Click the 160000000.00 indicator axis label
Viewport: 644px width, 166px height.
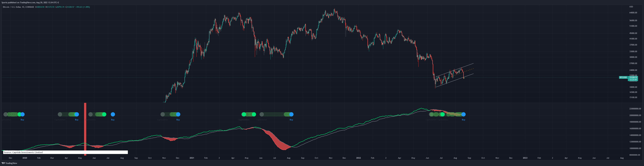point(635,129)
